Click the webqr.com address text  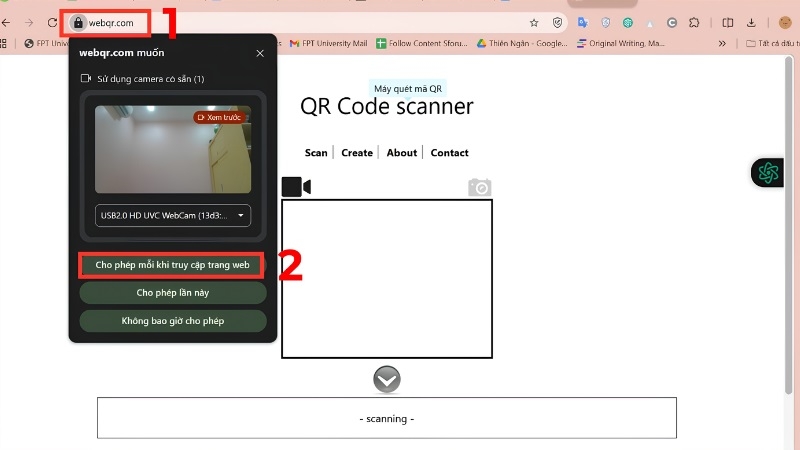pos(111,23)
